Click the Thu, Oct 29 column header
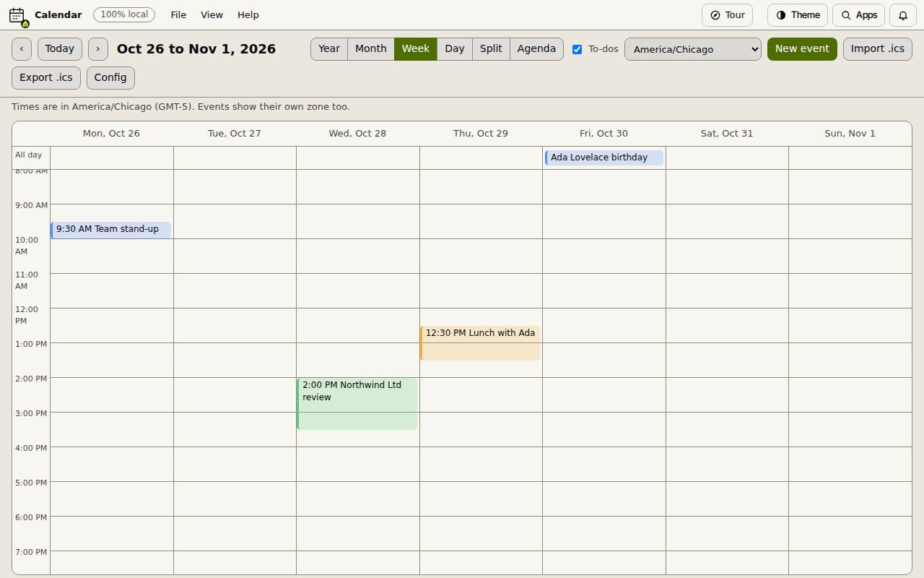 481,134
